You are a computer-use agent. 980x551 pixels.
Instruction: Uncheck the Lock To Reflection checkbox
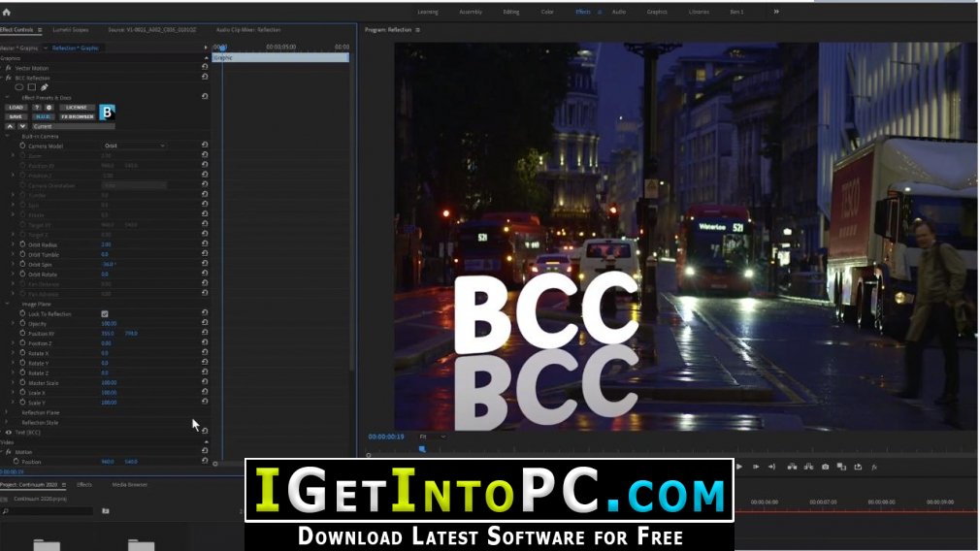[x=105, y=313]
